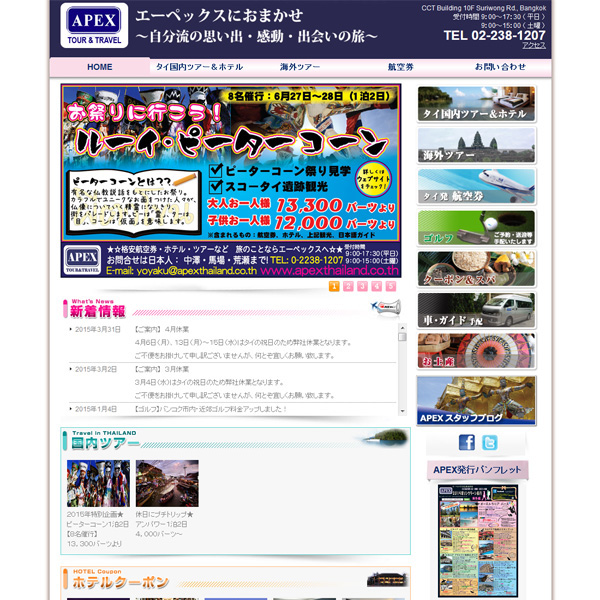
Task: Open 【ご案内】4月休業 news item
Action: pyautogui.click(x=161, y=329)
